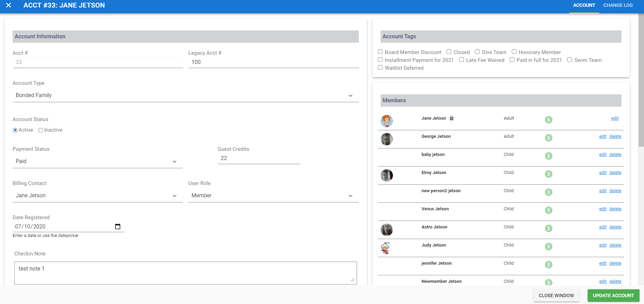Screen dimensions: 644x304
Task: Click delete link for Venus Jetson
Action: [x=615, y=209]
